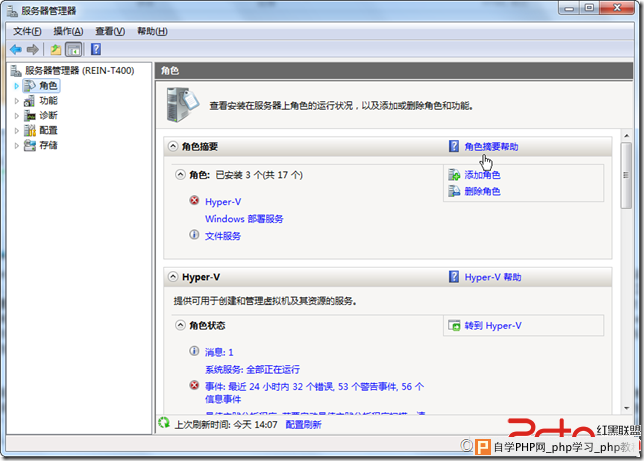
Task: Click the Back arrow toolbar icon
Action: coord(16,50)
